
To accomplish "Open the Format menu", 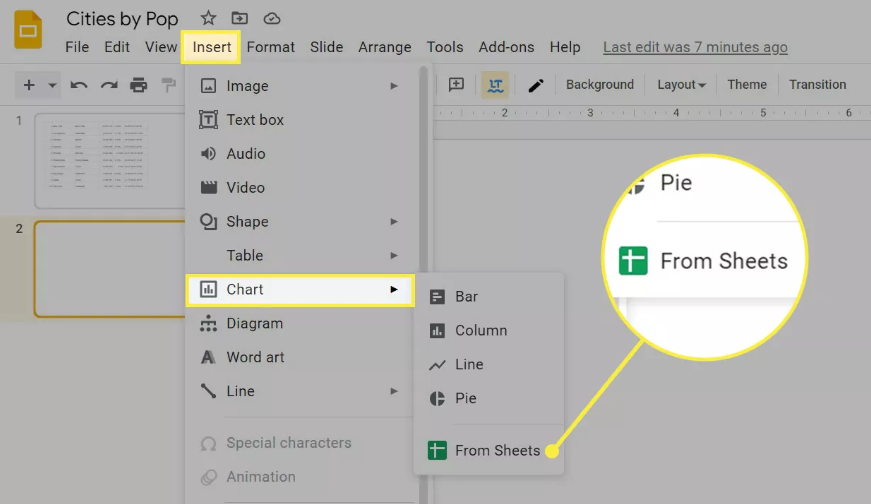I will click(x=271, y=47).
